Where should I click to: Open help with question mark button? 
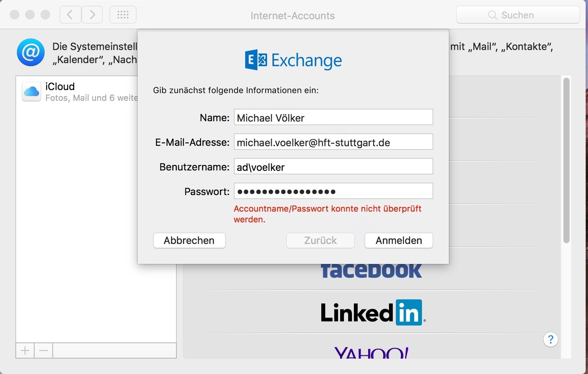550,339
